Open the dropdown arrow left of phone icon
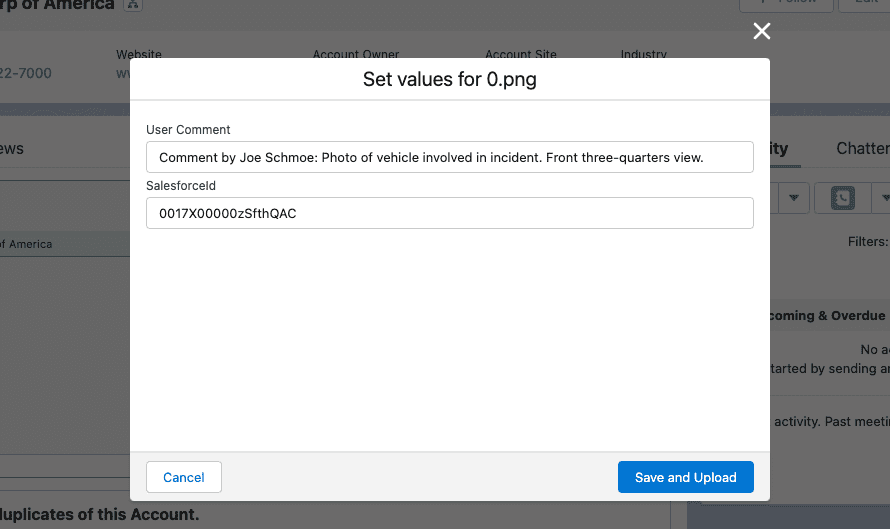 point(793,198)
